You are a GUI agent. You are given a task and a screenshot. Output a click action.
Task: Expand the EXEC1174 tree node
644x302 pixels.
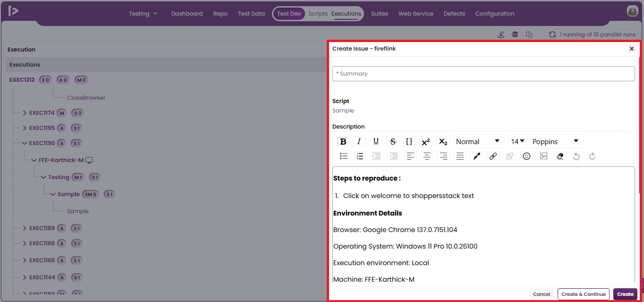25,113
